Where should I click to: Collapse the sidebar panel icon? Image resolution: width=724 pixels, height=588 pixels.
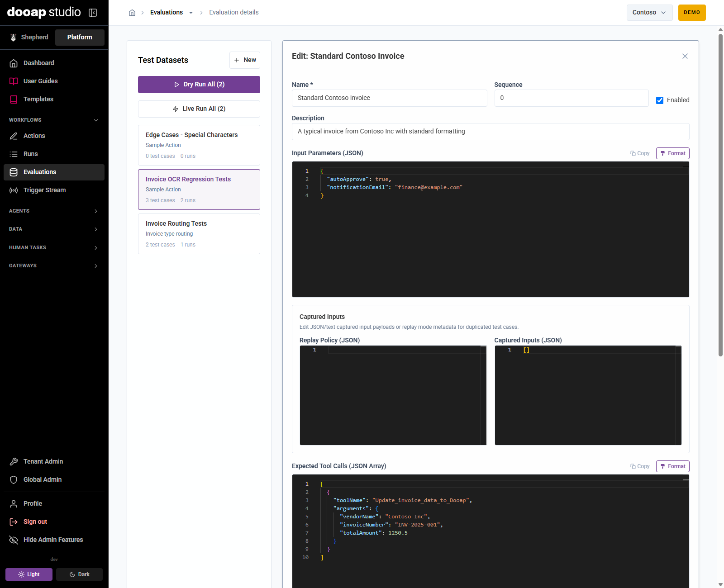(93, 13)
